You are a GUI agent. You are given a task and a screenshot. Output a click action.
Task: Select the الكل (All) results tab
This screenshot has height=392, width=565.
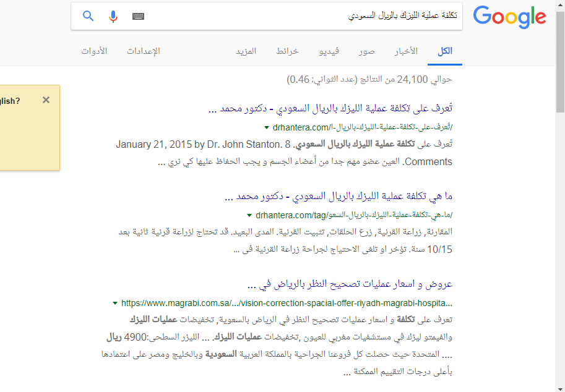pos(445,51)
